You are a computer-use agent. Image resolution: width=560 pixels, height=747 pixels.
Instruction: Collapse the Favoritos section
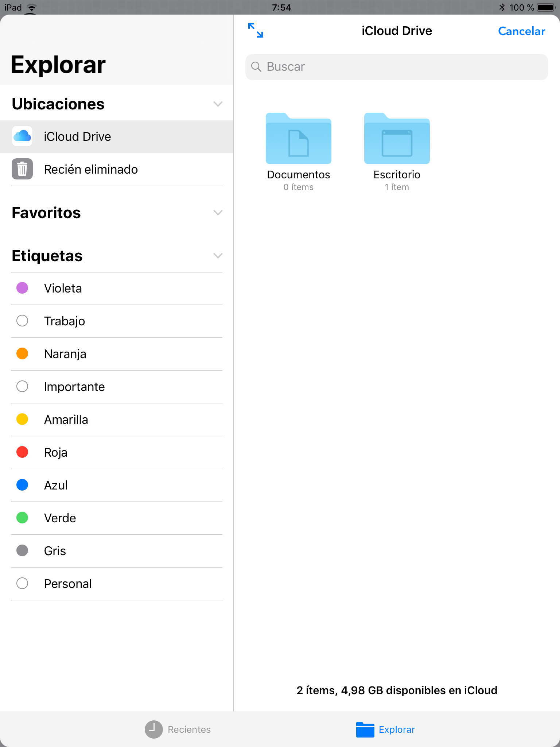(x=218, y=213)
